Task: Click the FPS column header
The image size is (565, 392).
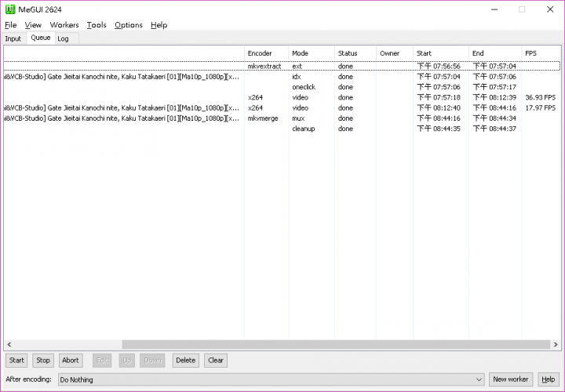Action: point(541,53)
